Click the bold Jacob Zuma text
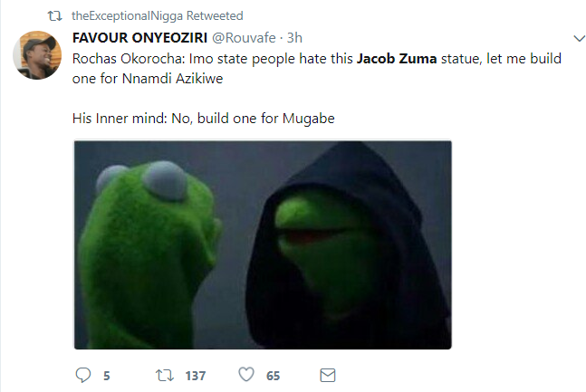This screenshot has width=586, height=392. (397, 59)
